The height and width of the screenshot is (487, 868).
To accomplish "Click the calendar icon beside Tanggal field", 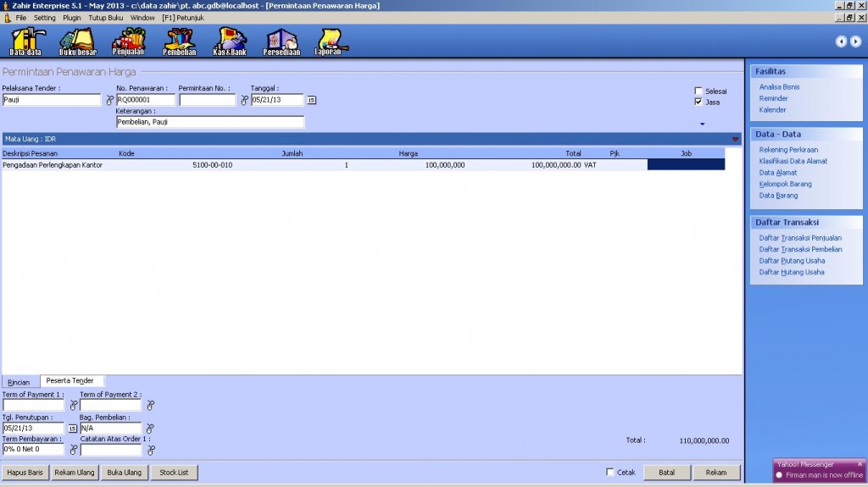I will [311, 100].
